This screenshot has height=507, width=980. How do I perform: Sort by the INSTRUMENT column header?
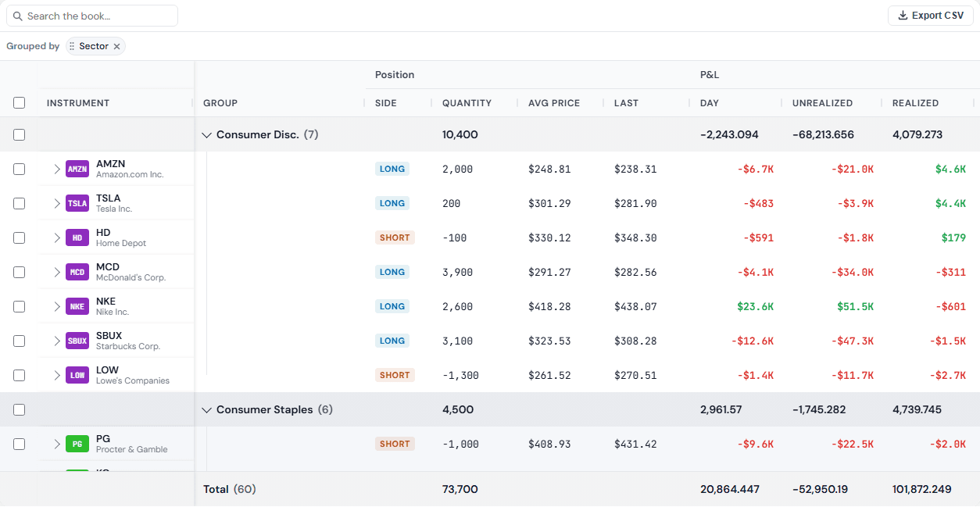[78, 103]
